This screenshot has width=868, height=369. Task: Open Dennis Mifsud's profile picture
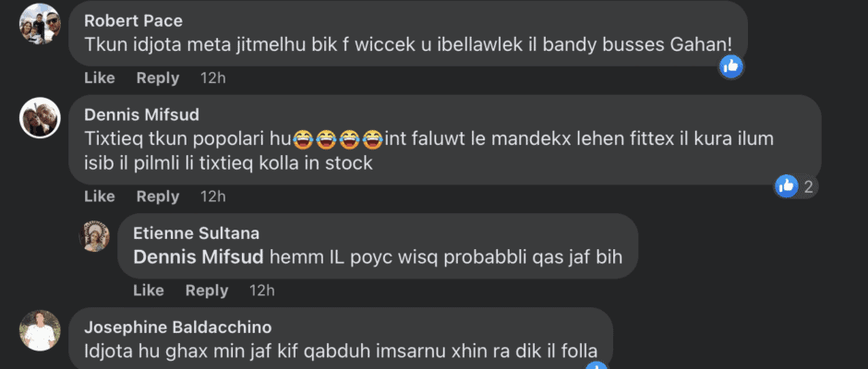pyautogui.click(x=40, y=118)
